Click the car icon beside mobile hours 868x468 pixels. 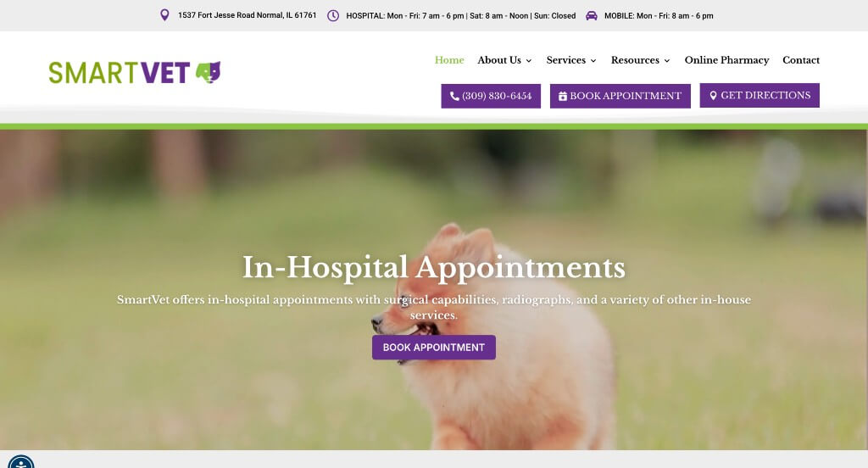[x=591, y=15]
